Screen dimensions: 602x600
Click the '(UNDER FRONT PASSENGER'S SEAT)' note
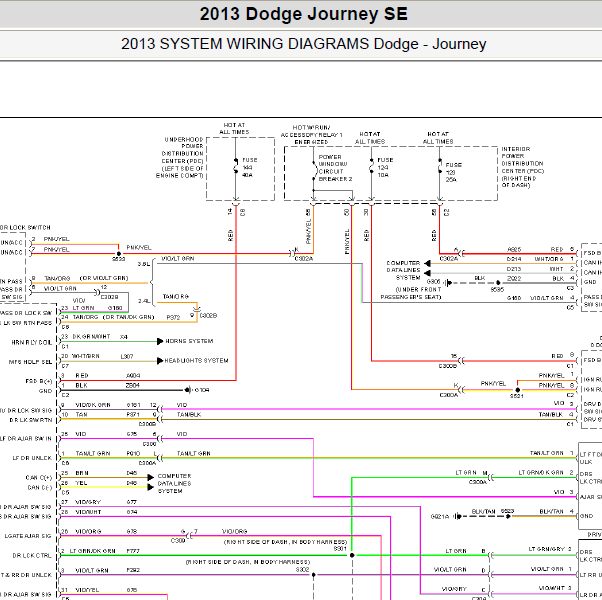[x=411, y=293]
